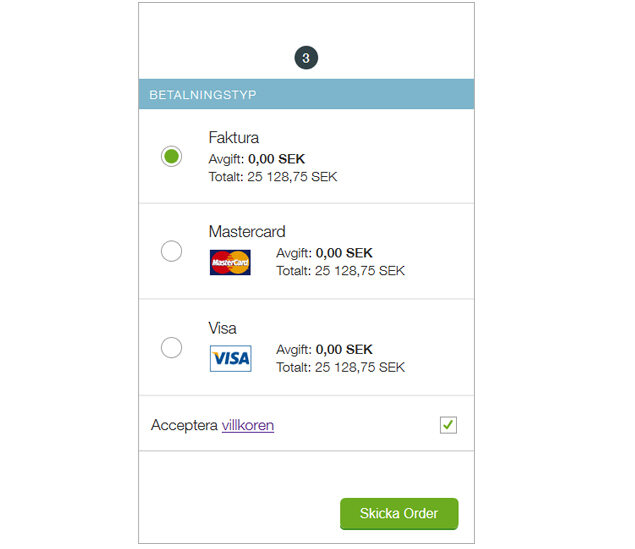Choose the Mastercard radio button
This screenshot has width=635, height=549.
pyautogui.click(x=171, y=251)
